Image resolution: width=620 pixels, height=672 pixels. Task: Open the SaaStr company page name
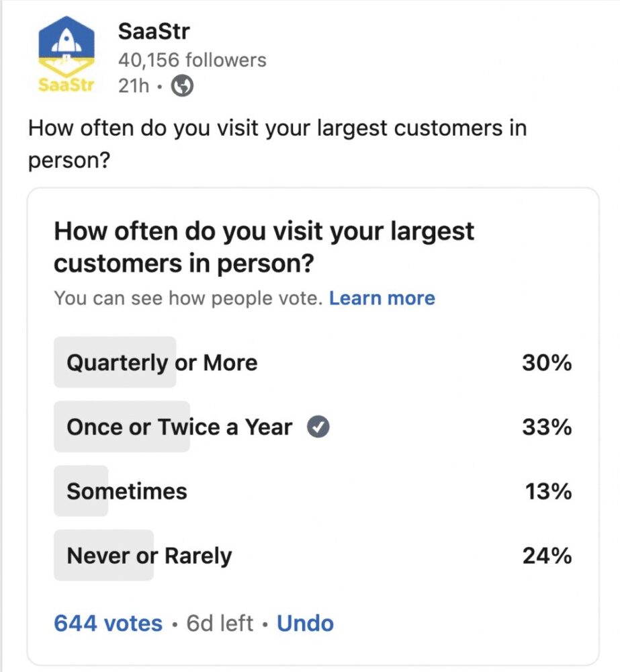(x=153, y=31)
